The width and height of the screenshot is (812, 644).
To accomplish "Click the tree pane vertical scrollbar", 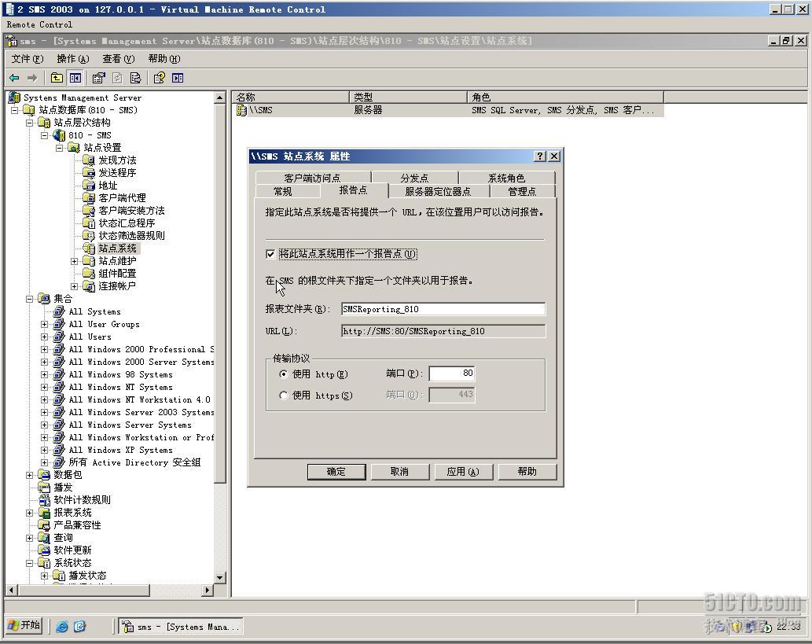I will pos(220,337).
